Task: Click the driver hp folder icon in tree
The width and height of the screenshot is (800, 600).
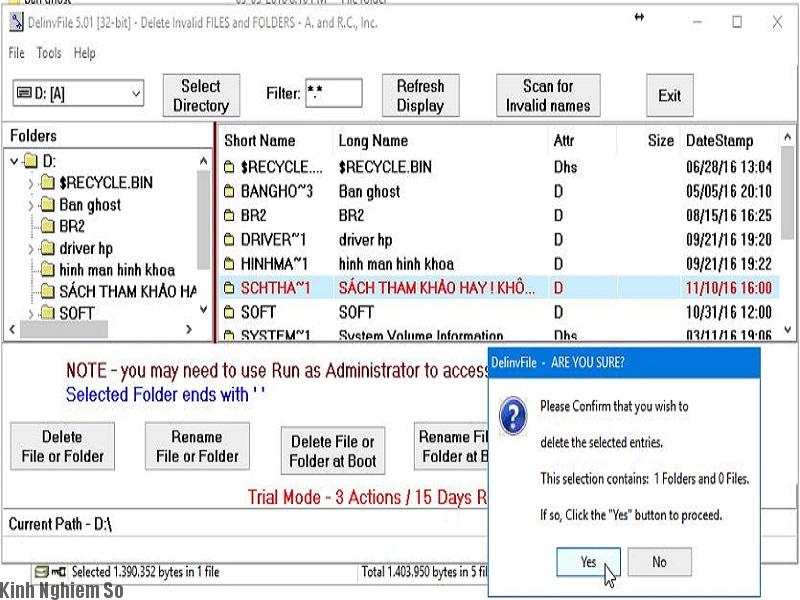Action: tap(47, 248)
